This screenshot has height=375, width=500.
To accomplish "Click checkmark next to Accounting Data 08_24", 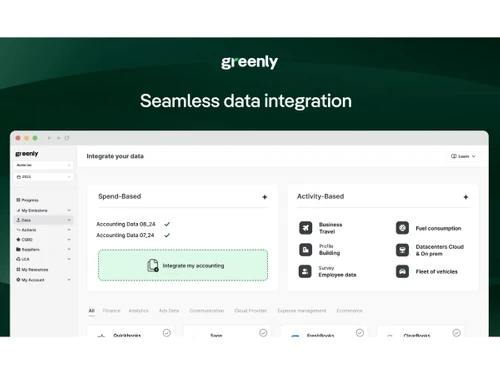I will pyautogui.click(x=167, y=224).
